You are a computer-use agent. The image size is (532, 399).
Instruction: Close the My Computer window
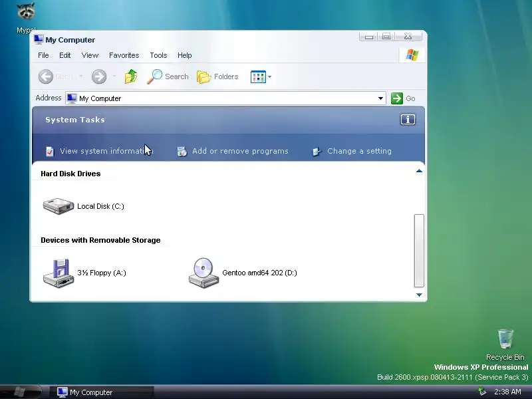[408, 37]
